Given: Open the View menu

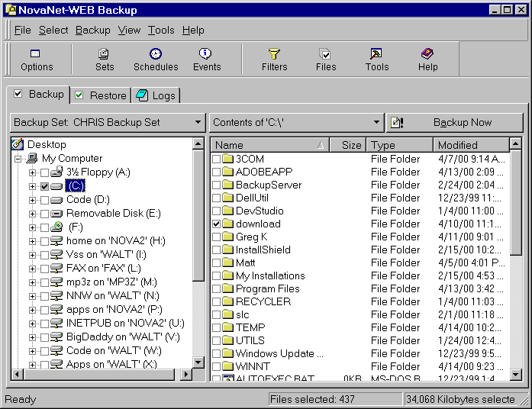Looking at the screenshot, I should [129, 31].
